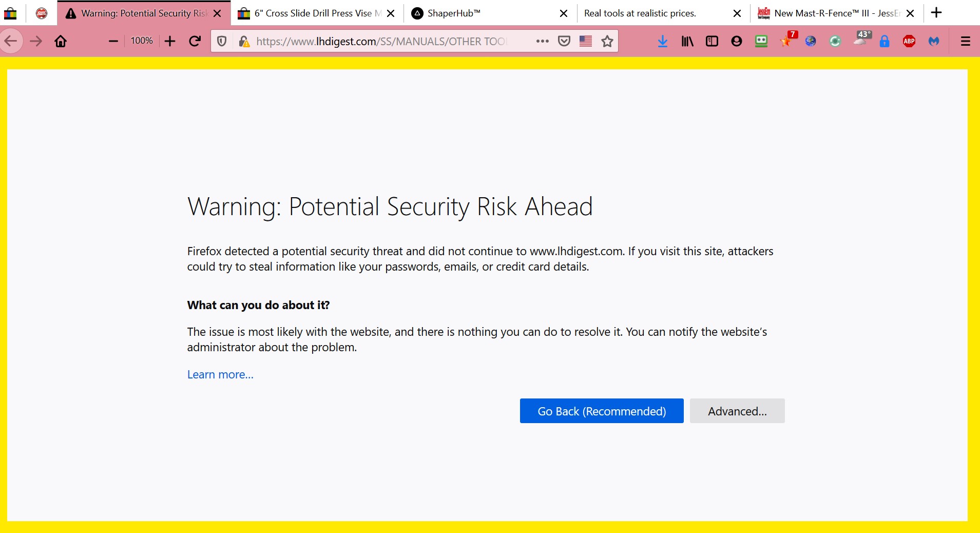This screenshot has height=533, width=980.
Task: Open the second pinned tab with the red round icon
Action: click(x=42, y=13)
